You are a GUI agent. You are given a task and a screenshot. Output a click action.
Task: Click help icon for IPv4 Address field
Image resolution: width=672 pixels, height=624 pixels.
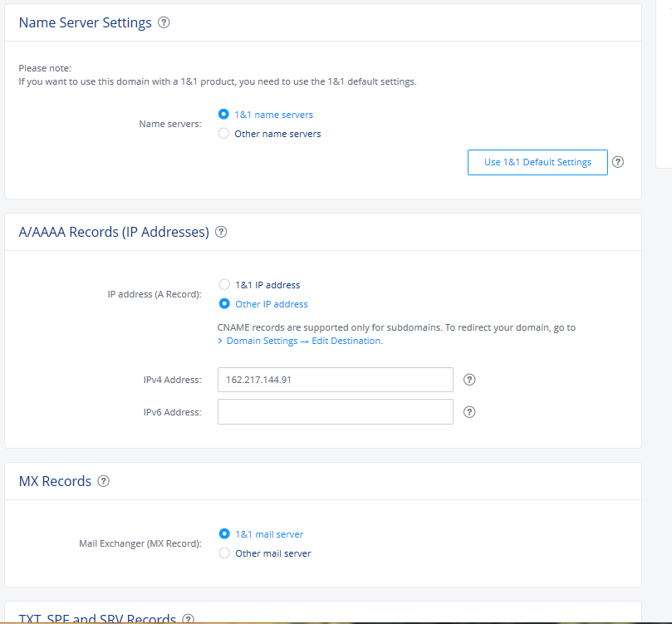click(x=469, y=380)
